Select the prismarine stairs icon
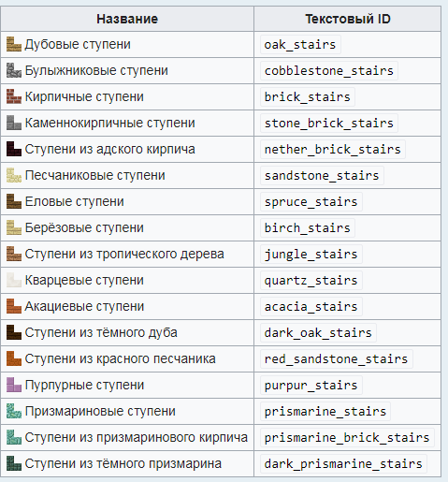This screenshot has height=482, width=448. [x=14, y=411]
